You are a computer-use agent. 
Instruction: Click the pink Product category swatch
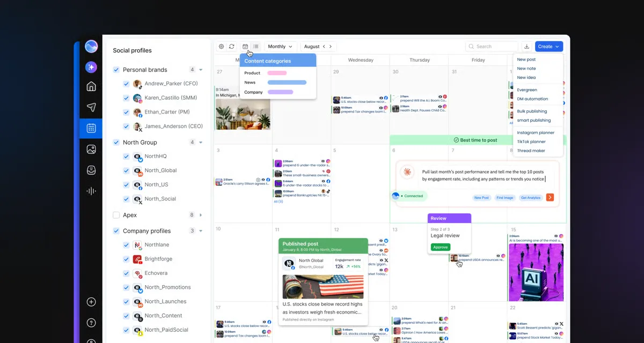coord(277,73)
